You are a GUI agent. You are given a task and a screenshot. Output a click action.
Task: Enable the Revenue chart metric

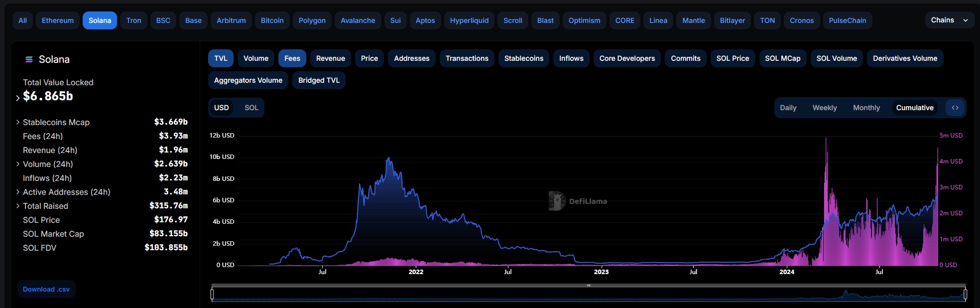click(x=330, y=58)
